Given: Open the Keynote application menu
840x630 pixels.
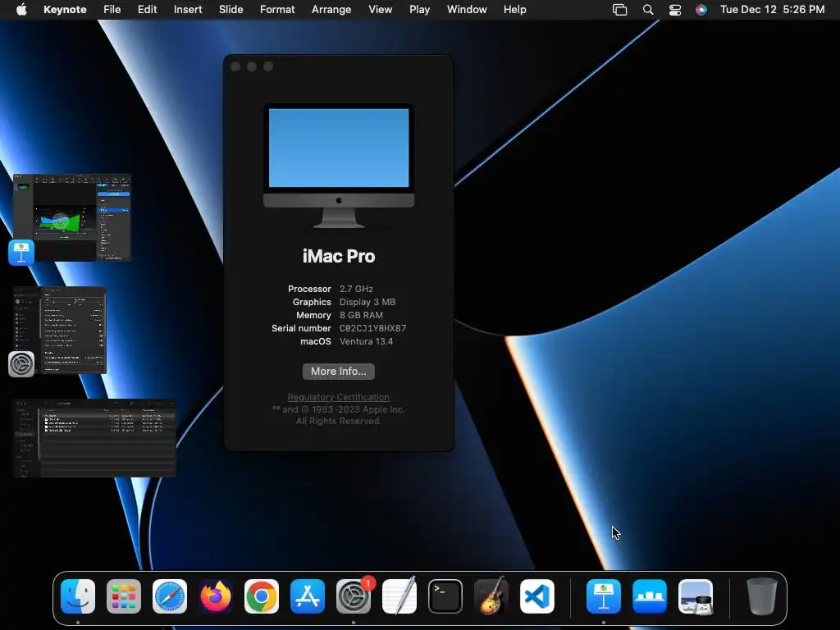Looking at the screenshot, I should (x=65, y=9).
